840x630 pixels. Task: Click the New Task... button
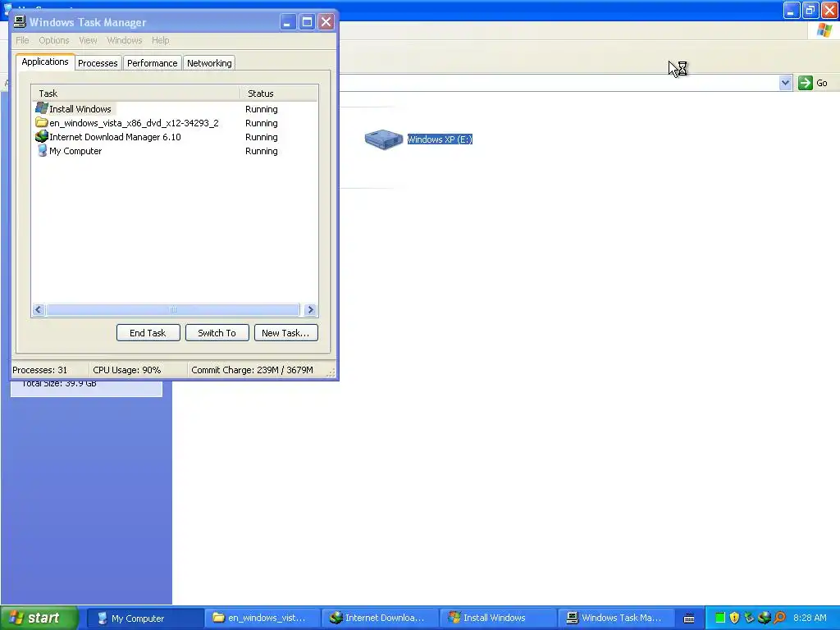pos(285,333)
